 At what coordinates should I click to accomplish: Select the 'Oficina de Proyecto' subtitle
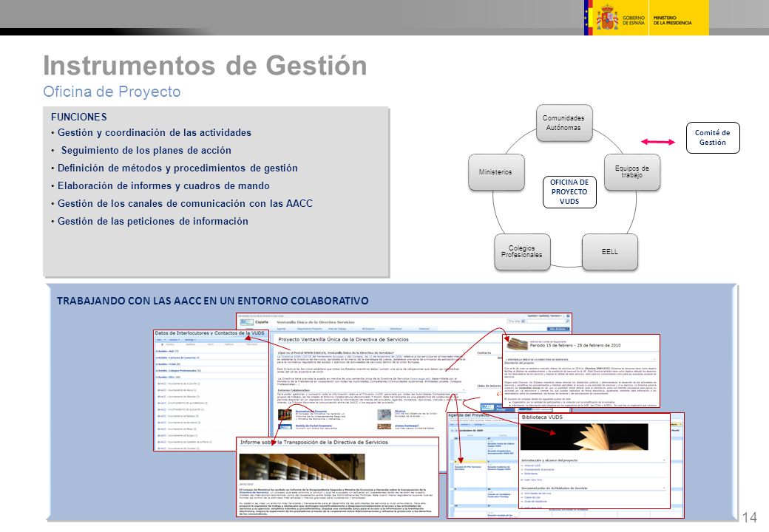pos(112,92)
